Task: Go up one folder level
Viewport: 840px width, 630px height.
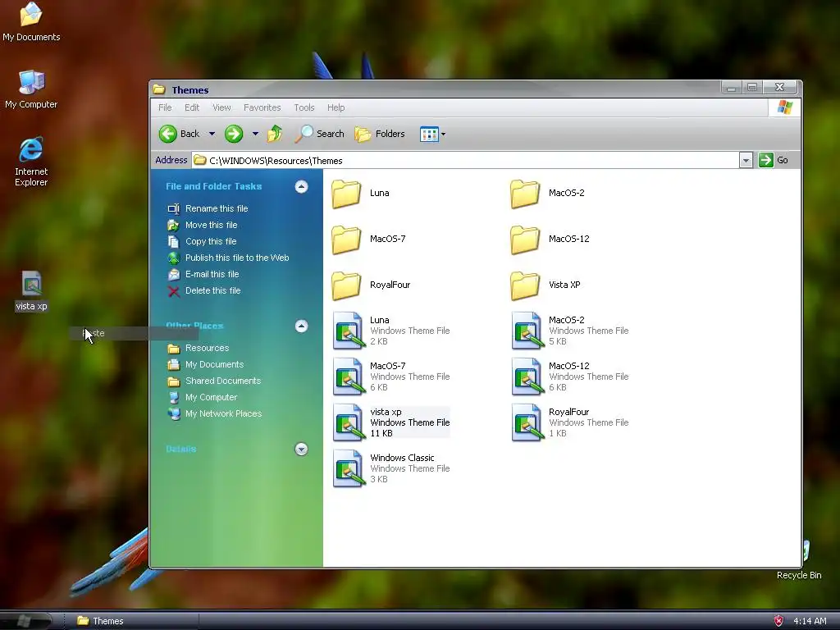Action: point(275,134)
